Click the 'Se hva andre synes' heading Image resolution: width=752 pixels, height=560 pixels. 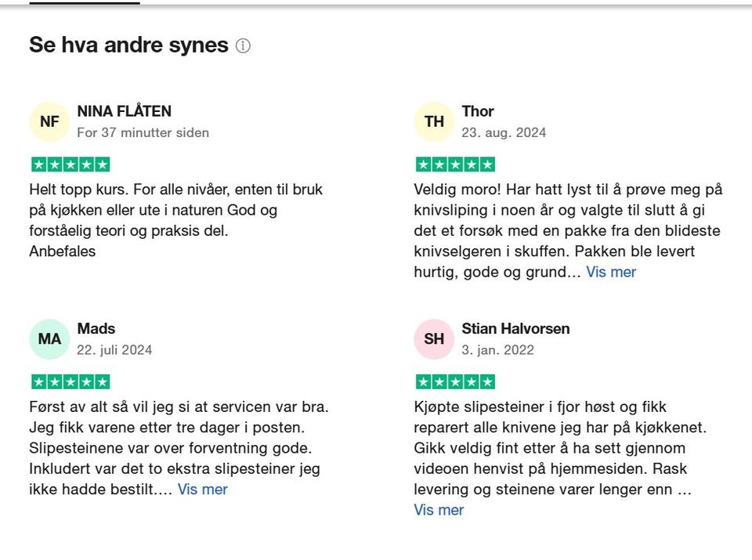click(x=128, y=45)
